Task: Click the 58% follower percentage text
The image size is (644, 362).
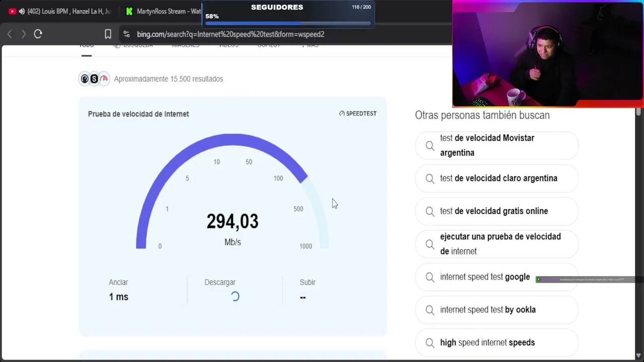Action: point(212,16)
